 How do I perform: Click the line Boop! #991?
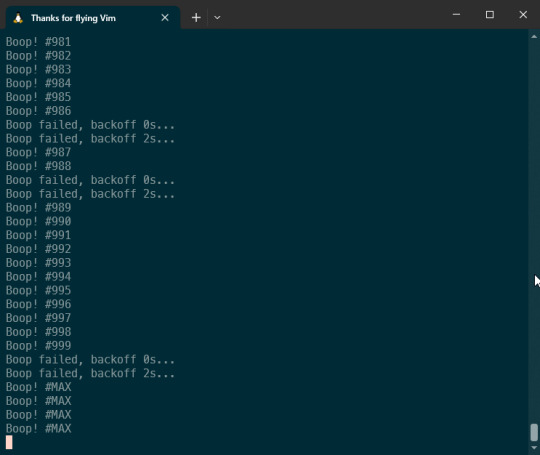pyautogui.click(x=39, y=235)
